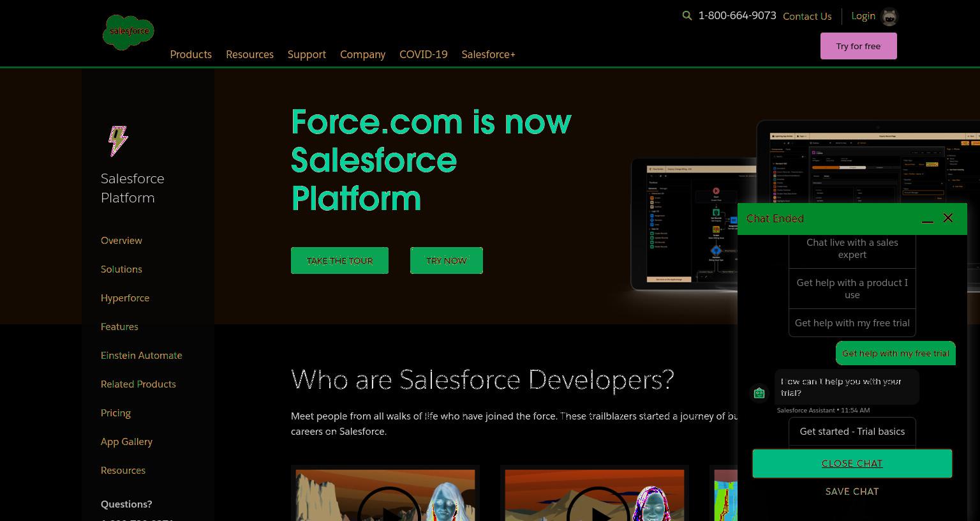Click the Salesforce Assistant bot avatar
The height and width of the screenshot is (521, 980).
(x=759, y=393)
